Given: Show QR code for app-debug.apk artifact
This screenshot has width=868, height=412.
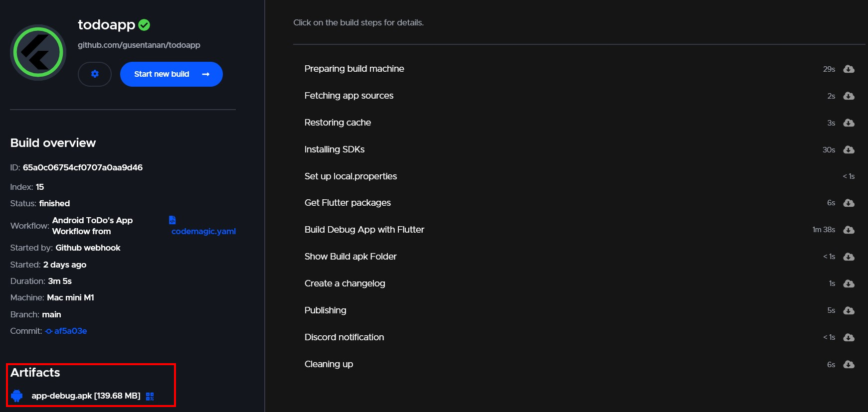Looking at the screenshot, I should 150,396.
